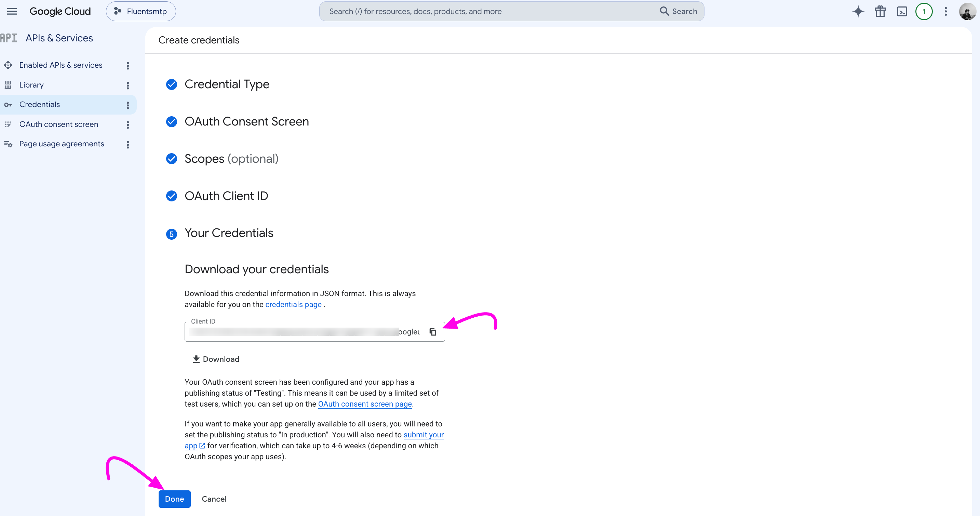The width and height of the screenshot is (980, 516).
Task: Open OAuth consent screen in sidebar
Action: point(58,124)
